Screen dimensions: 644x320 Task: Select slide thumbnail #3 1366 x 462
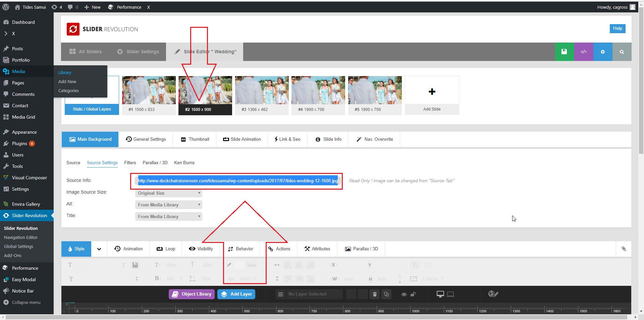(262, 95)
